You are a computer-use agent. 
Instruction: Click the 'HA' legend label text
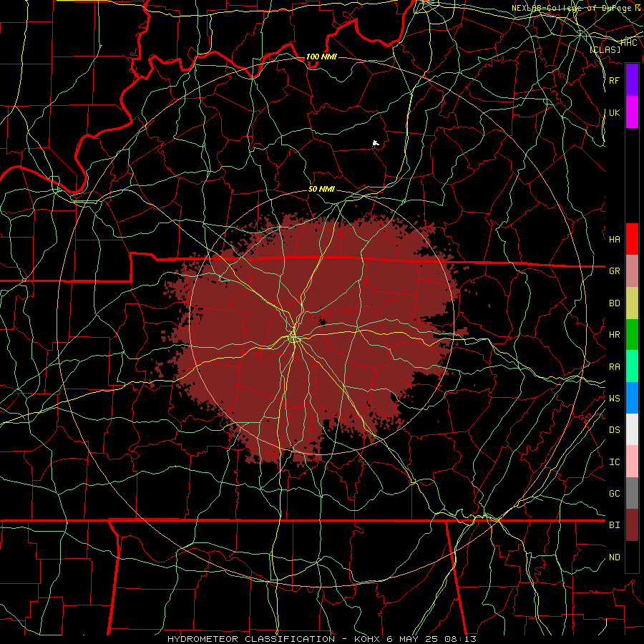pos(614,240)
